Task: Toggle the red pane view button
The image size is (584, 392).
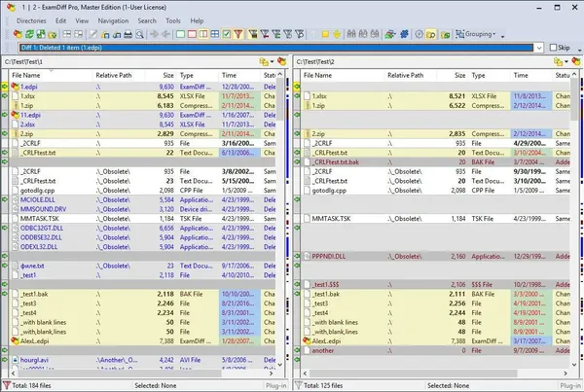Action: point(192,35)
